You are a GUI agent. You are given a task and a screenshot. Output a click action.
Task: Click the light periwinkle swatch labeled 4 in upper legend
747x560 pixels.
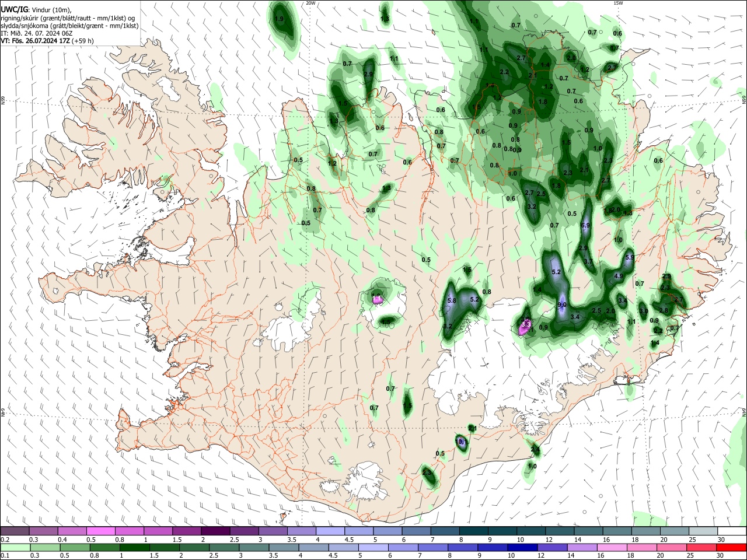(x=329, y=531)
